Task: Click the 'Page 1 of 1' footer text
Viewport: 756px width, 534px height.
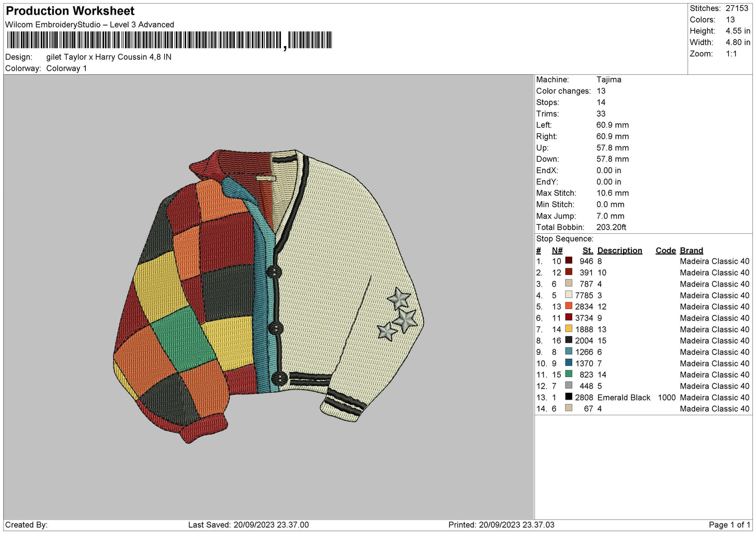Action: point(729,525)
